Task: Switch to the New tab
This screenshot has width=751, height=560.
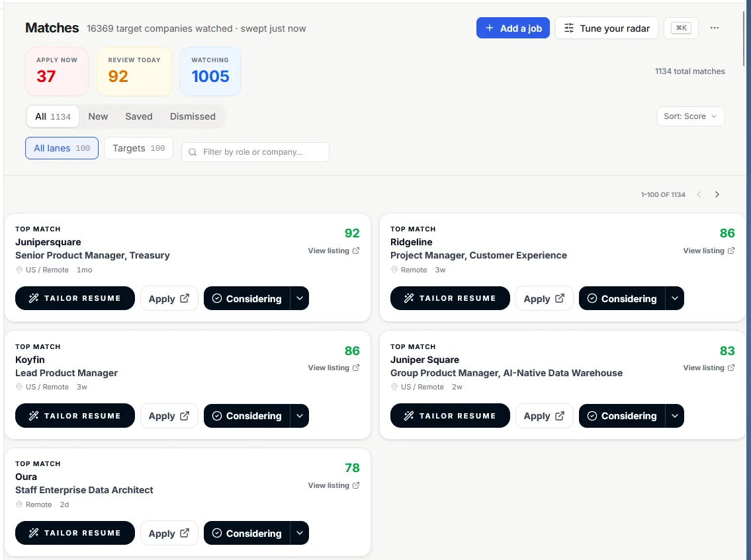Action: [98, 116]
